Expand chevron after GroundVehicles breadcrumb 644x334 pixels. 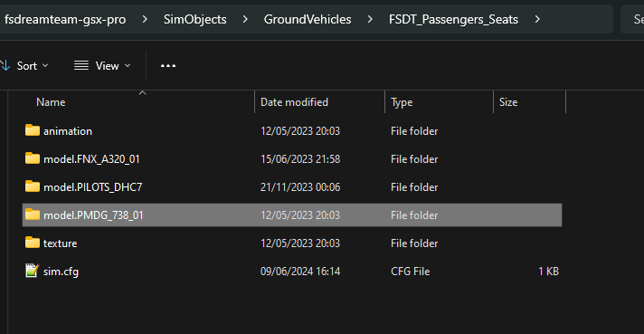coord(370,19)
